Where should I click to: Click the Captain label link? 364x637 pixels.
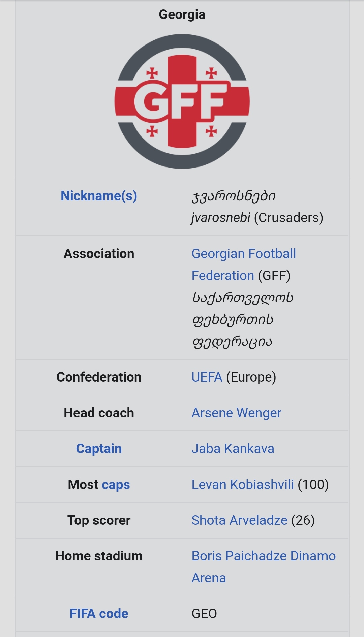(99, 449)
